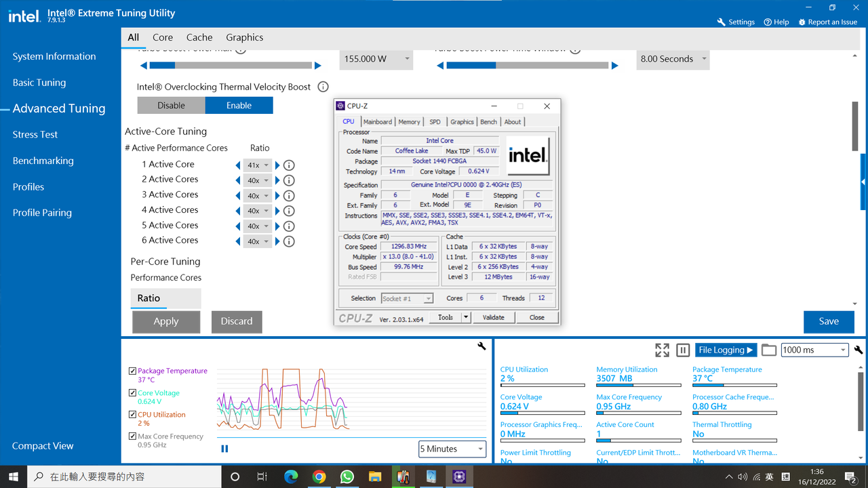Click the Save button
This screenshot has height=488, width=868.
[829, 321]
